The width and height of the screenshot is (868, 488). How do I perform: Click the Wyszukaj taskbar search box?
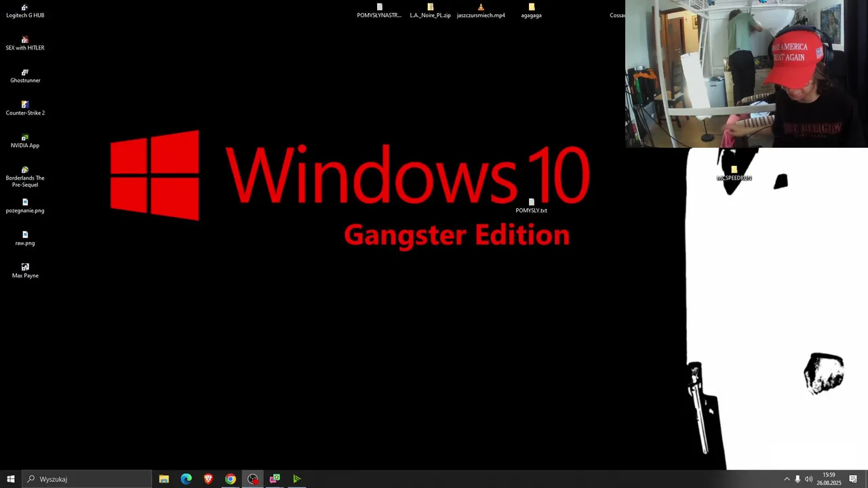click(x=87, y=479)
